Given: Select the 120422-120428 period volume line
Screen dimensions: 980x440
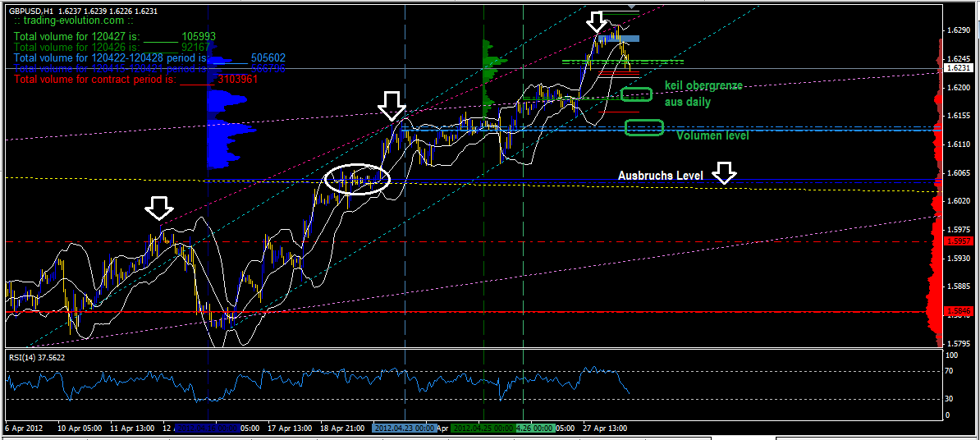Looking at the screenshot, I should point(149,57).
